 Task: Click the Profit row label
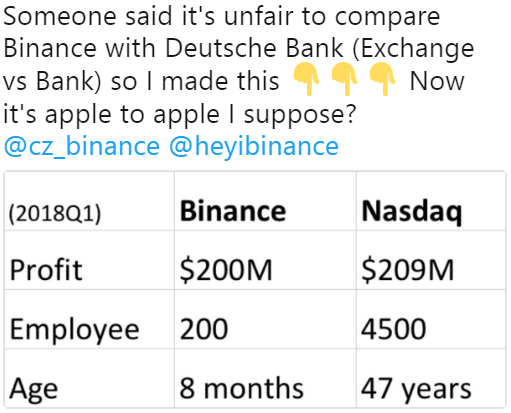coord(89,260)
